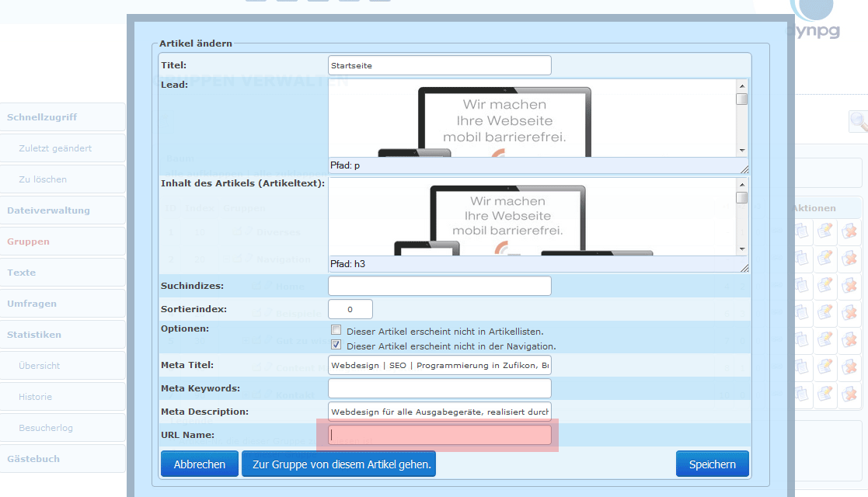Click the Lead editor resize handle
Viewport: 868px width, 497px height.
point(744,168)
